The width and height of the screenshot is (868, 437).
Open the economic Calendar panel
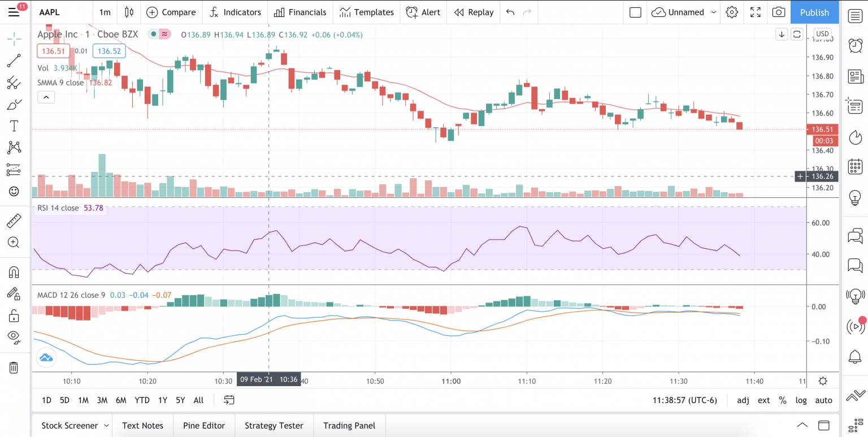(x=855, y=167)
